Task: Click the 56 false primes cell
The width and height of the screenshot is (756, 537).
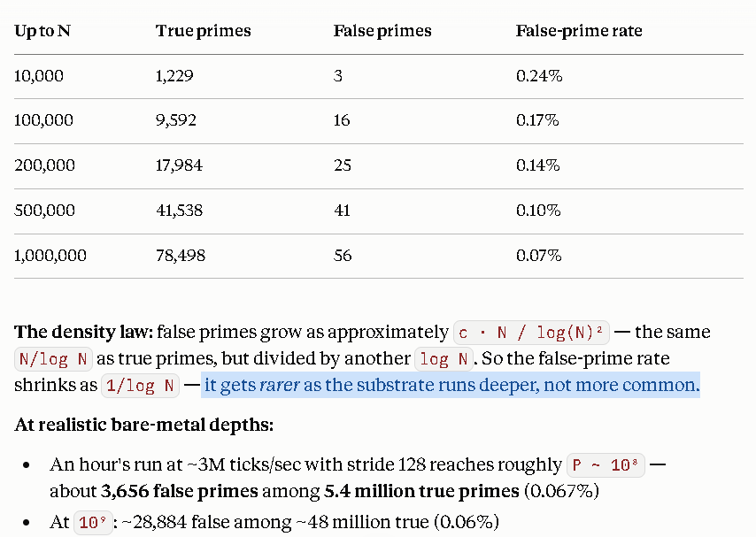Action: 343,256
